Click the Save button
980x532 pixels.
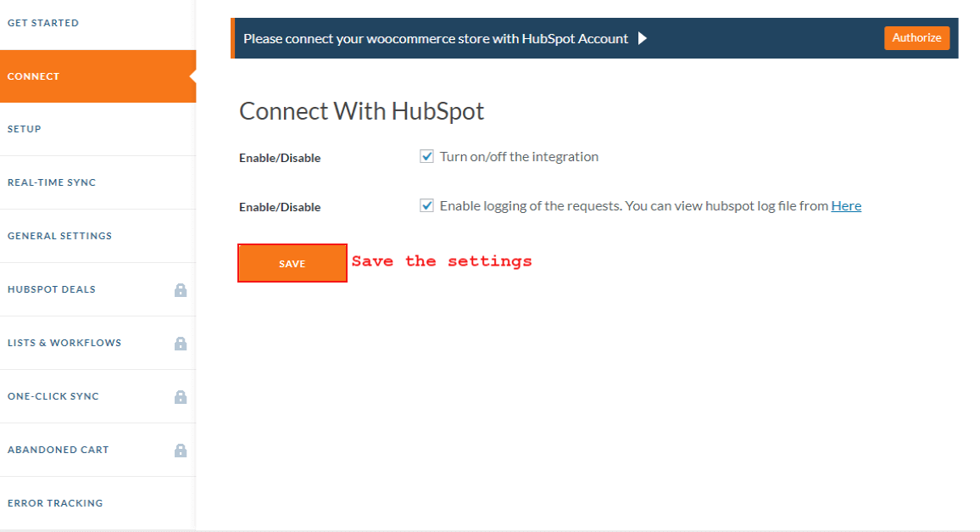coord(292,264)
